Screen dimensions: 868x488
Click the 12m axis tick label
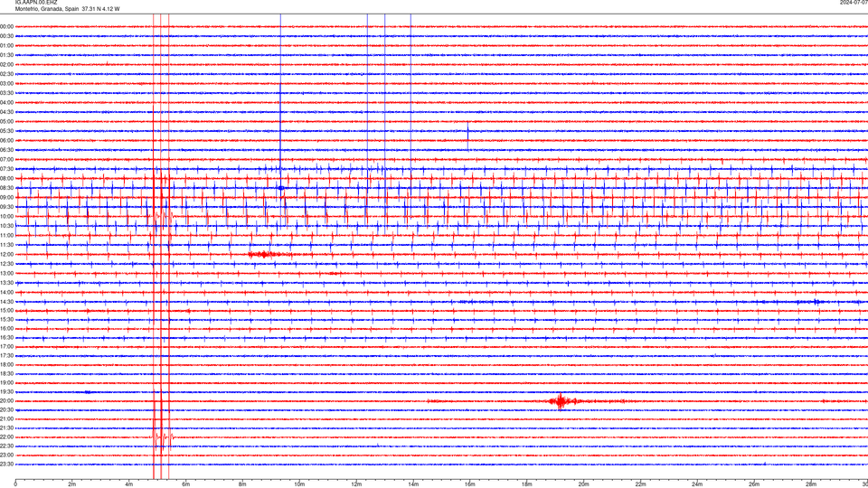[x=356, y=484]
